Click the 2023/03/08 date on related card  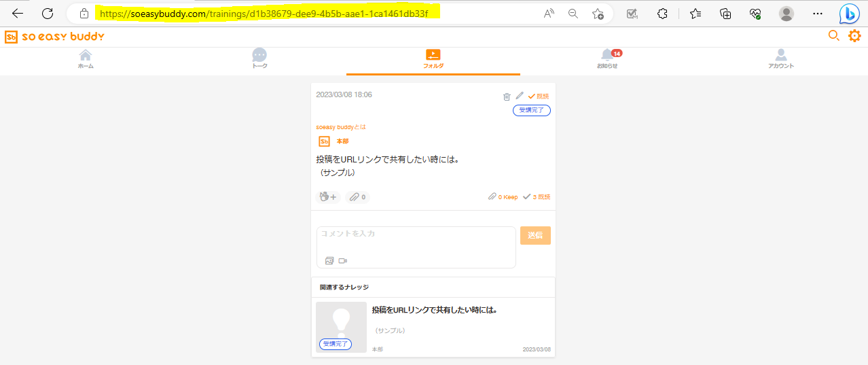(537, 349)
